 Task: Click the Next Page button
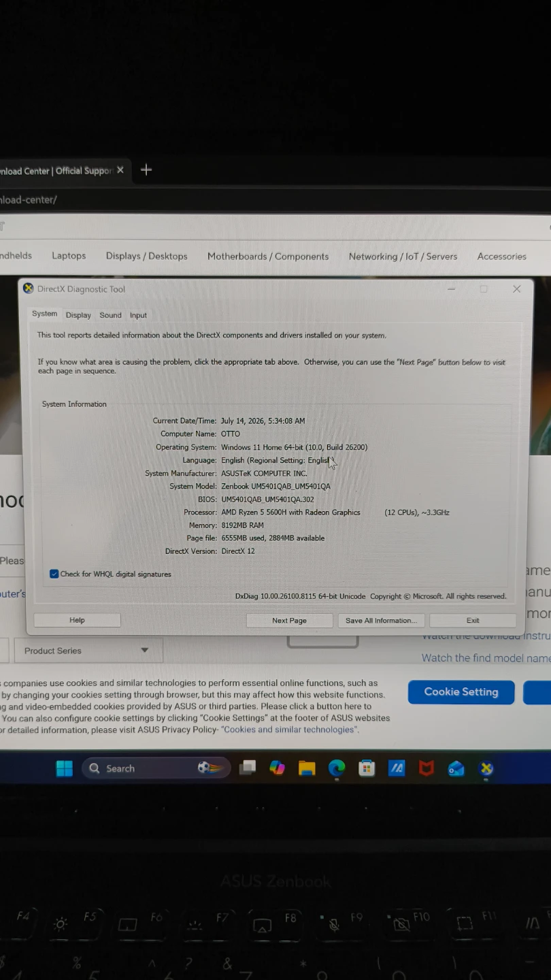pyautogui.click(x=289, y=620)
